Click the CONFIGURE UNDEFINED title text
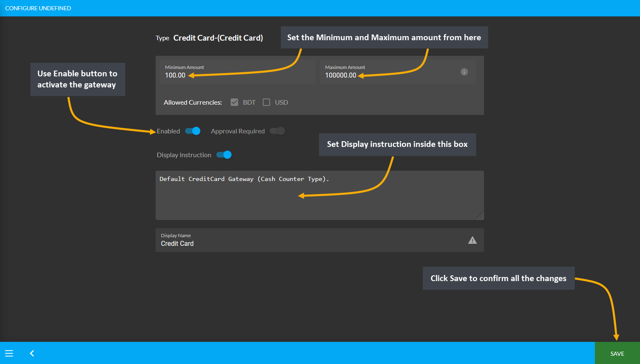The image size is (640, 364). pyautogui.click(x=38, y=8)
